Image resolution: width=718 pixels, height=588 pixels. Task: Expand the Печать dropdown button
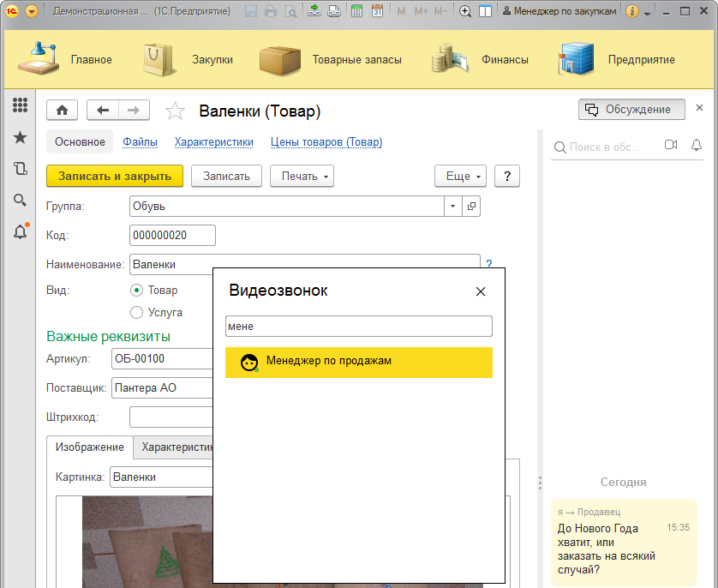click(x=302, y=177)
